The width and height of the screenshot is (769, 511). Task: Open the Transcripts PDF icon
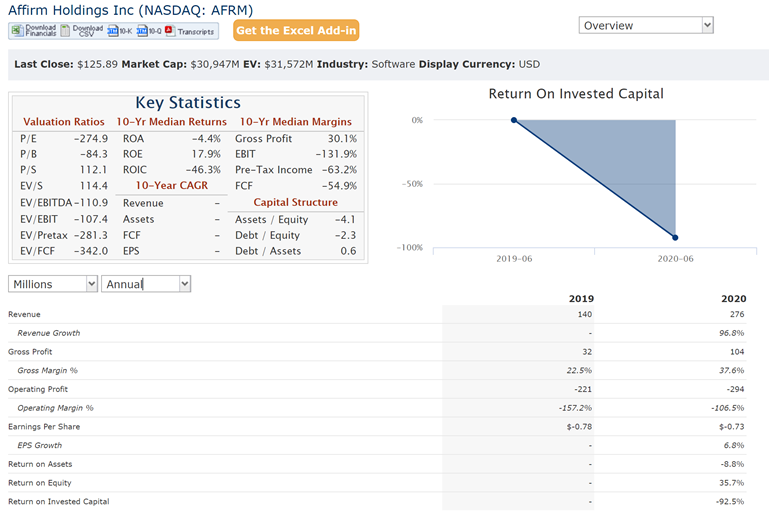[170, 31]
